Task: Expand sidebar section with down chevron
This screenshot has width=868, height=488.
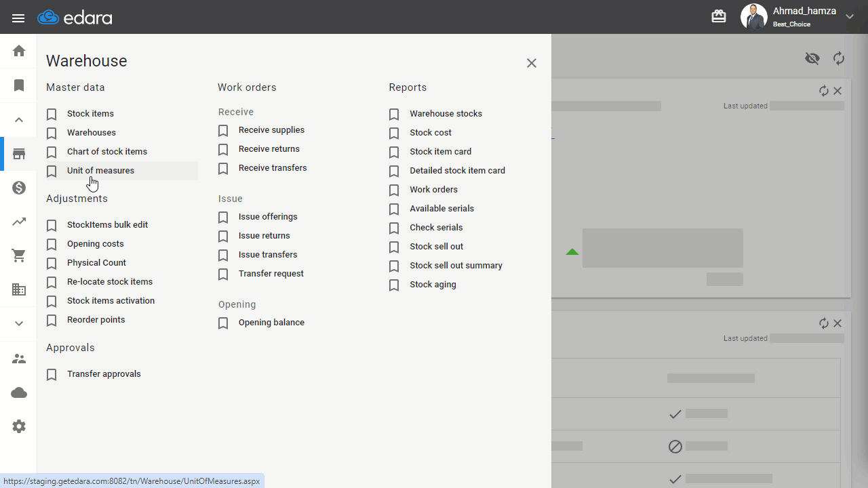Action: click(x=19, y=323)
